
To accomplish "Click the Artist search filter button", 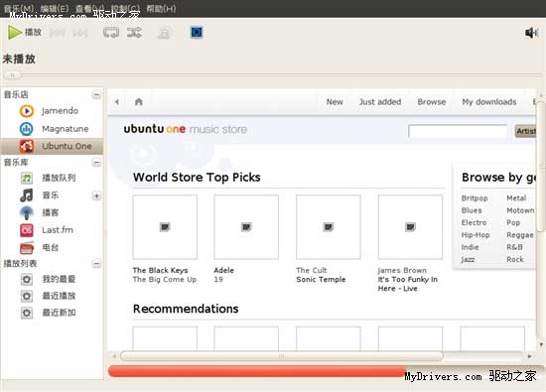I will (x=525, y=131).
